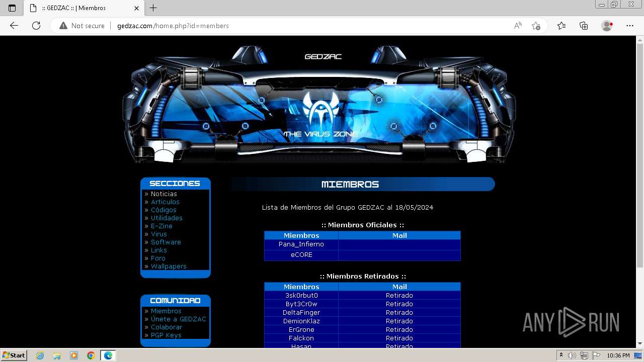
Task: Select the GEDZAC Miembros browser tab
Action: tap(84, 8)
